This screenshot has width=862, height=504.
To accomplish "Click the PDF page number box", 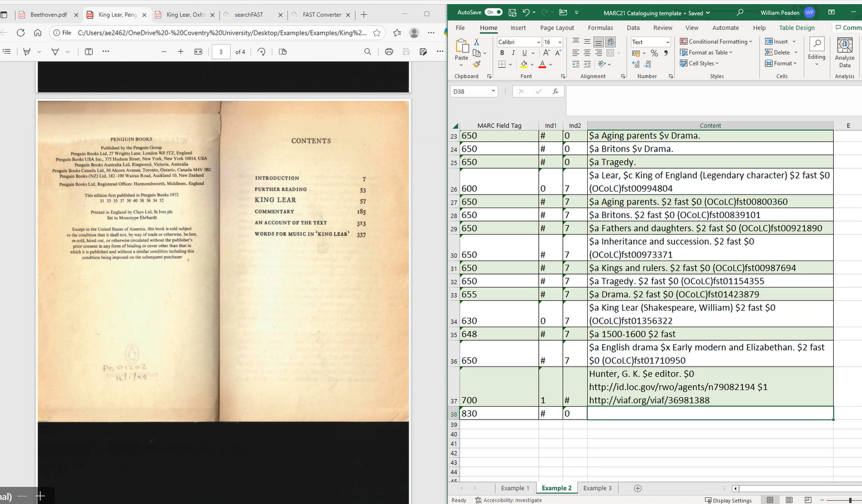I will pyautogui.click(x=221, y=52).
